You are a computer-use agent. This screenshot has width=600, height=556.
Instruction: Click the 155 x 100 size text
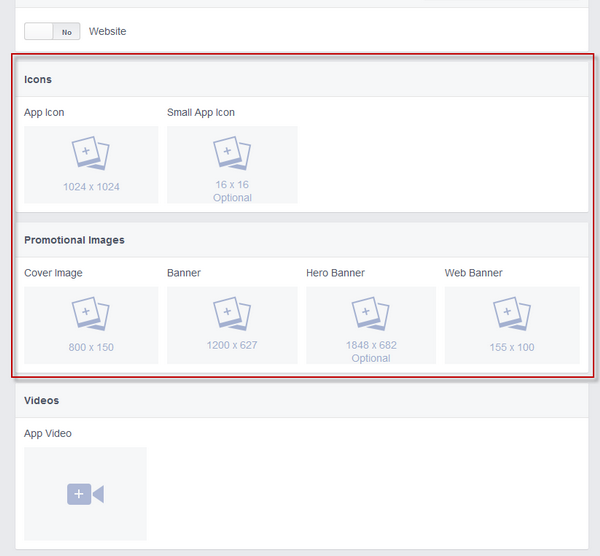(512, 346)
